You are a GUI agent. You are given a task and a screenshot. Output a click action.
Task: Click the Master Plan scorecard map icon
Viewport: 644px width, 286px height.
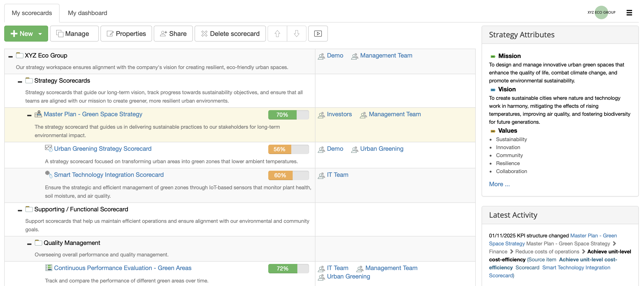pos(38,114)
